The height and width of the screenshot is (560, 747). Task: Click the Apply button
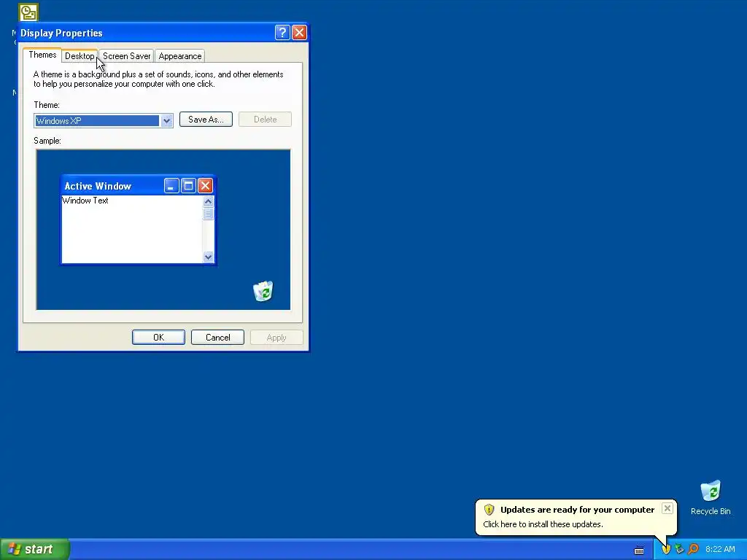(x=276, y=337)
